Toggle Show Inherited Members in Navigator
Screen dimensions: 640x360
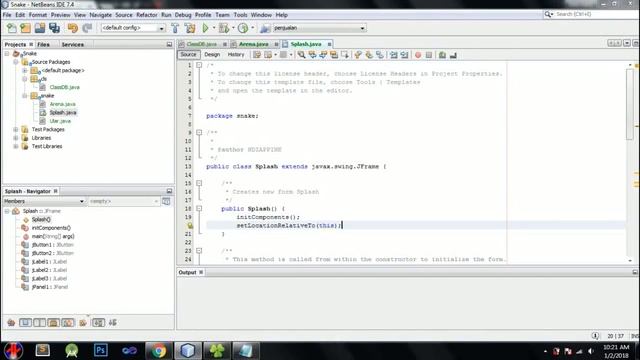pyautogui.click(x=11, y=322)
